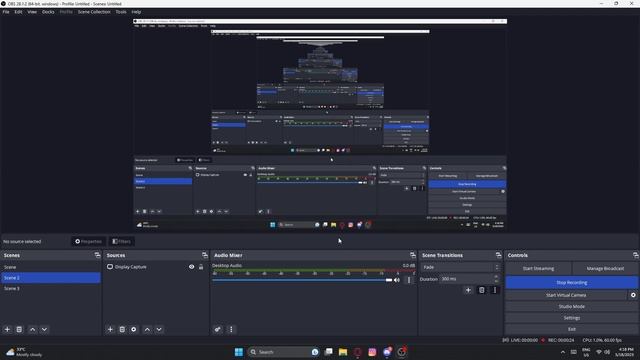Open the Help menu
The image size is (640, 360).
[136, 12]
